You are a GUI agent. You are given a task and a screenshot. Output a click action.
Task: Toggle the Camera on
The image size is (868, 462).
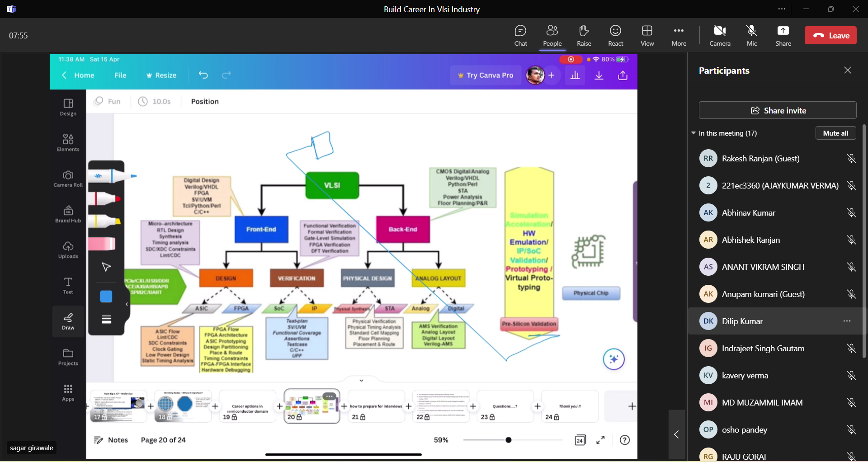pyautogui.click(x=720, y=35)
